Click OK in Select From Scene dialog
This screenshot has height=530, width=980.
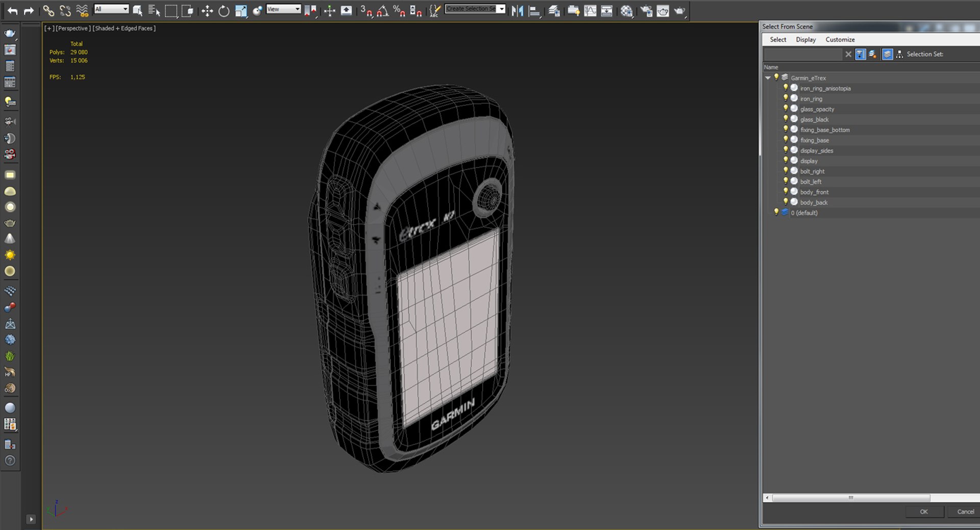(924, 512)
